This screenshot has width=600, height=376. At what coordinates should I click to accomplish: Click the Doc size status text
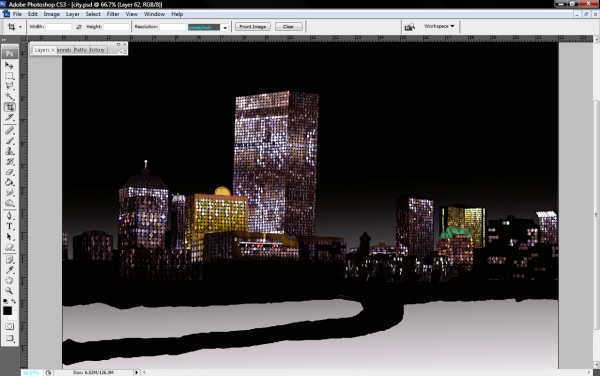[x=93, y=372]
